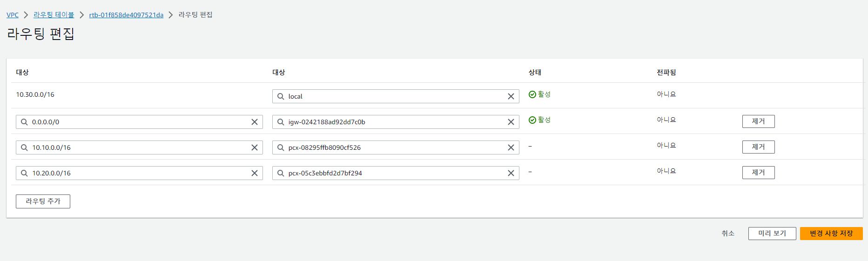This screenshot has height=261, width=868.
Task: Click 라우팅 추가 to add a route
Action: [43, 201]
